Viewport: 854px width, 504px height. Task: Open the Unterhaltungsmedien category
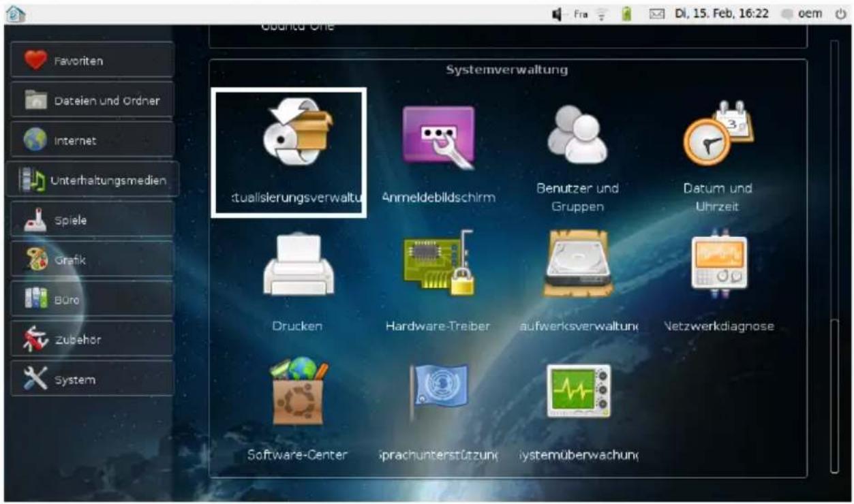pos(93,180)
